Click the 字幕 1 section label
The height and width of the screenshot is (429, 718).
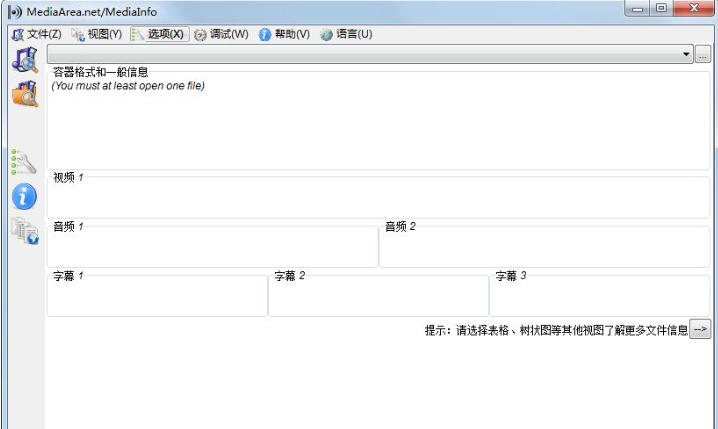tap(68, 276)
